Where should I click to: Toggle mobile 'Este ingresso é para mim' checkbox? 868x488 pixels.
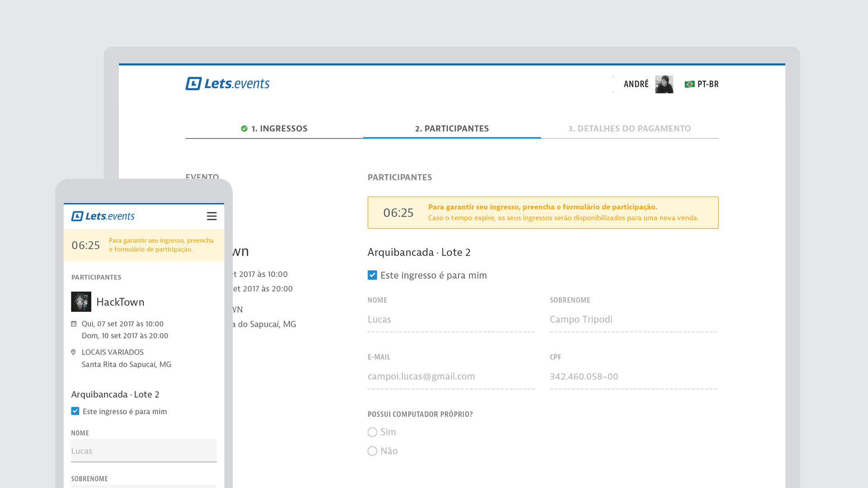(75, 411)
